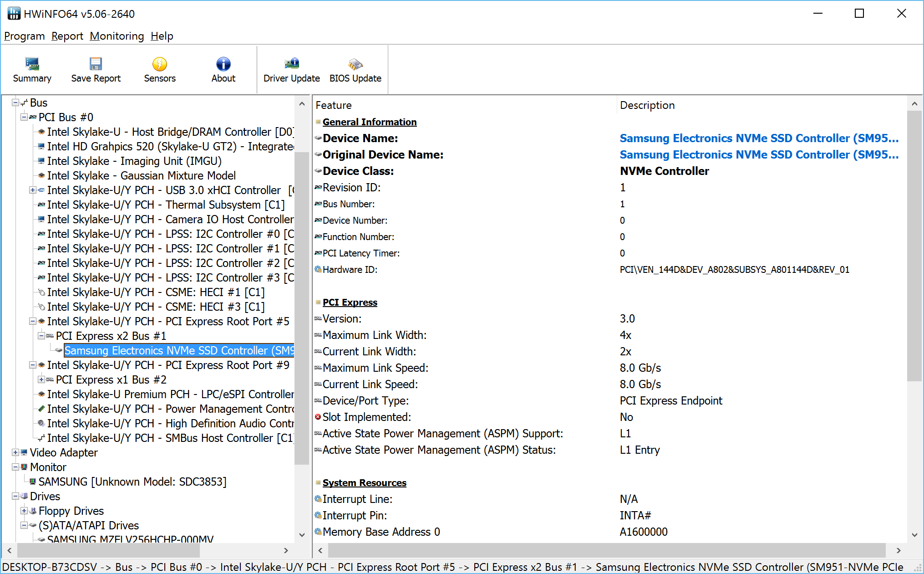This screenshot has height=574, width=924.
Task: Collapse the Monitor tree node
Action: (15, 467)
